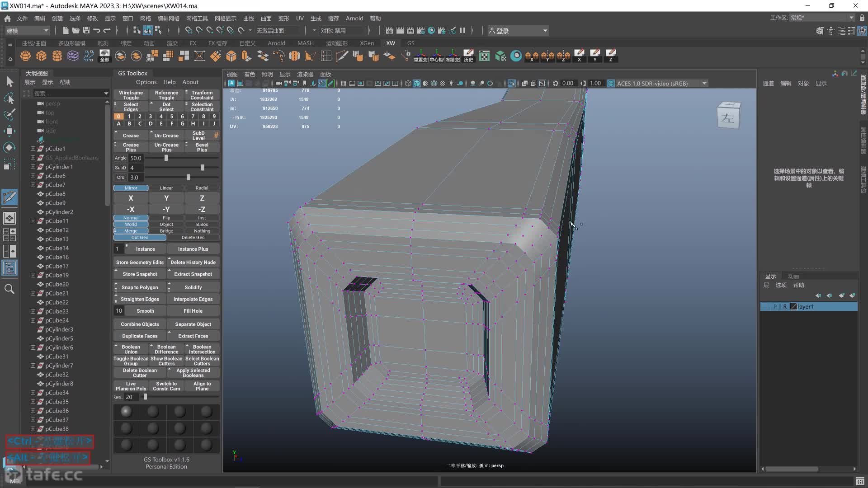Click the search magnifier in toolbox
868x488 pixels.
(x=9, y=289)
